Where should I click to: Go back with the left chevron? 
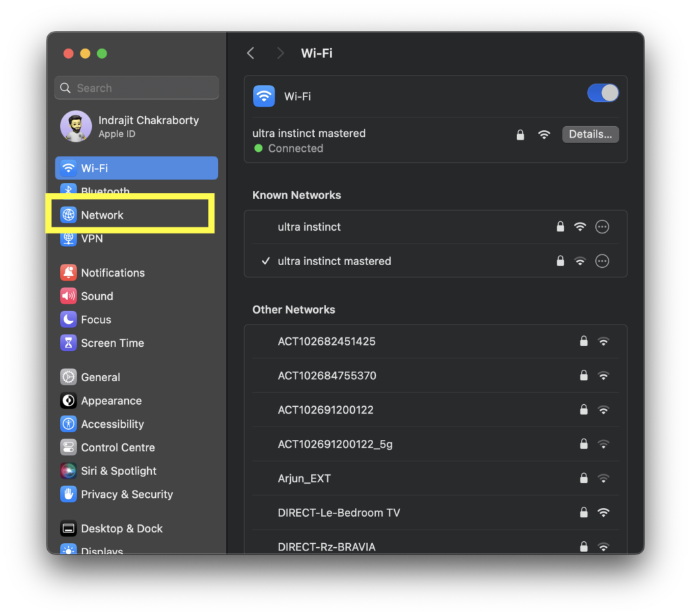pyautogui.click(x=250, y=53)
